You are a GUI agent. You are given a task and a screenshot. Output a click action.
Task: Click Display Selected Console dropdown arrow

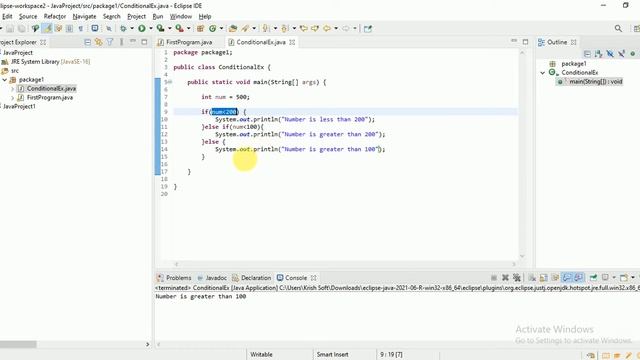[x=613, y=278]
